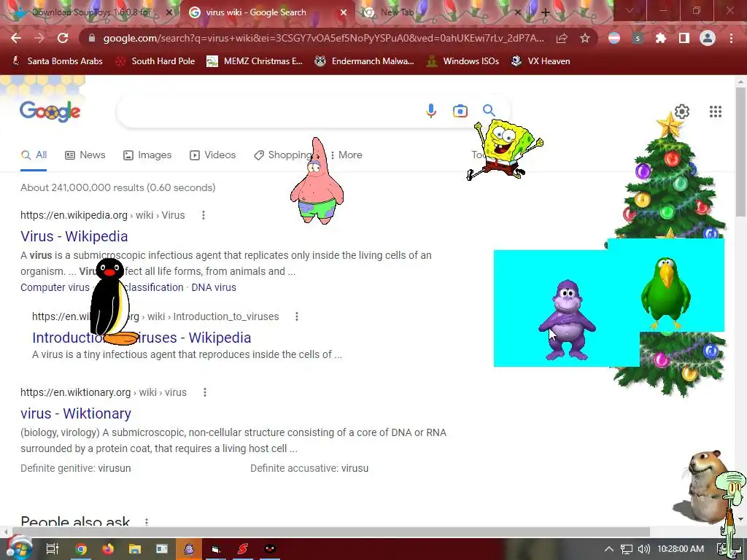The height and width of the screenshot is (560, 747).
Task: Open the Pingu taskbar app
Action: tap(270, 549)
